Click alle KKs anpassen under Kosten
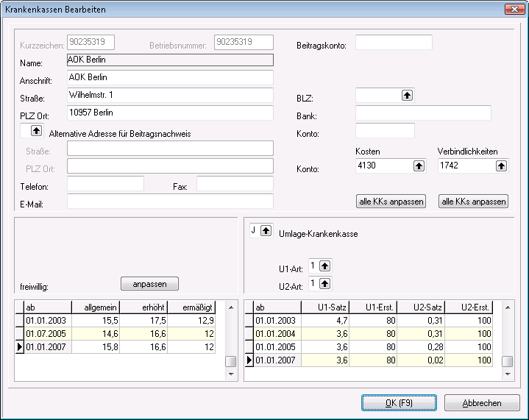 (x=391, y=202)
